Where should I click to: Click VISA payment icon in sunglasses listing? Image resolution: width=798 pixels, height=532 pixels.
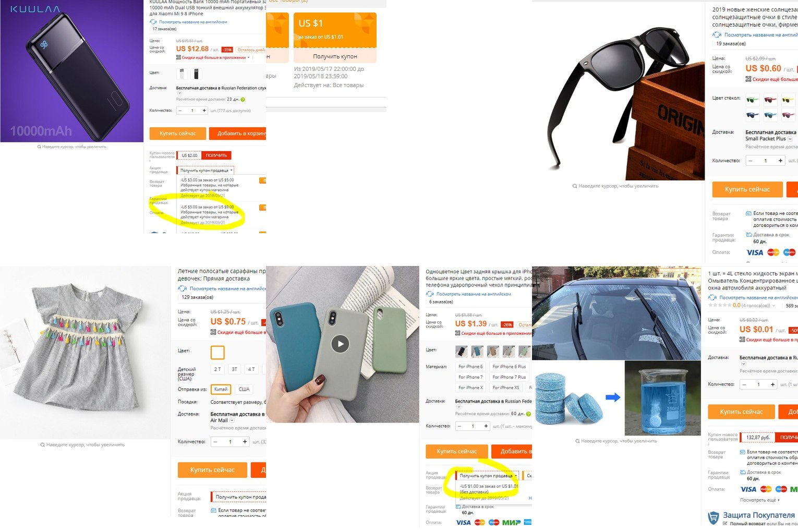pyautogui.click(x=755, y=252)
